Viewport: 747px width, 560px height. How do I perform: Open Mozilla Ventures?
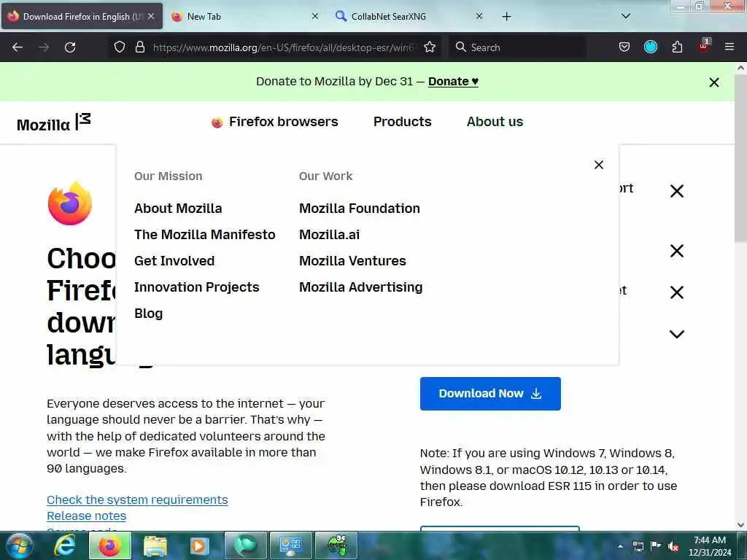(x=352, y=261)
